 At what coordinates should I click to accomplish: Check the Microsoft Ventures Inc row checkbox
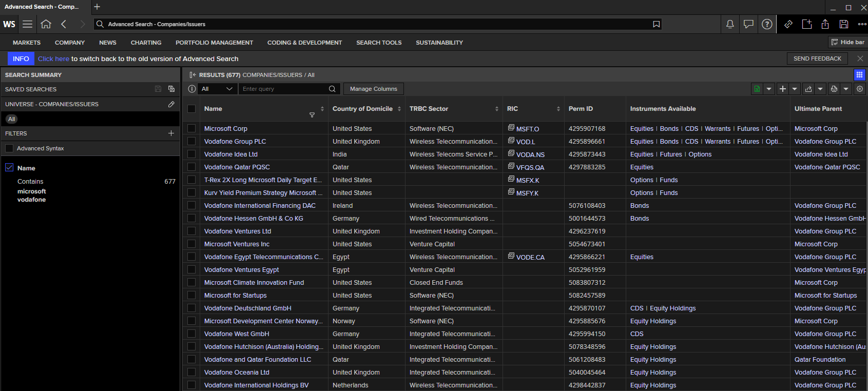191,244
